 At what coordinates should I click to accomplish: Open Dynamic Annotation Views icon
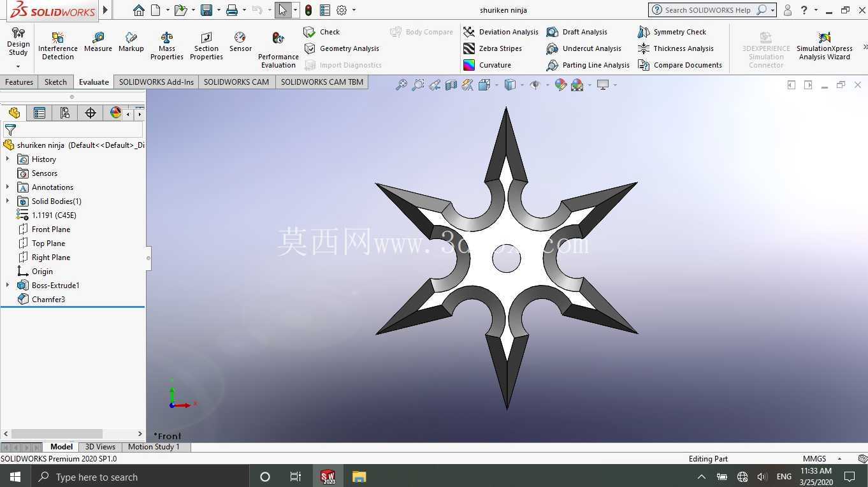(468, 85)
